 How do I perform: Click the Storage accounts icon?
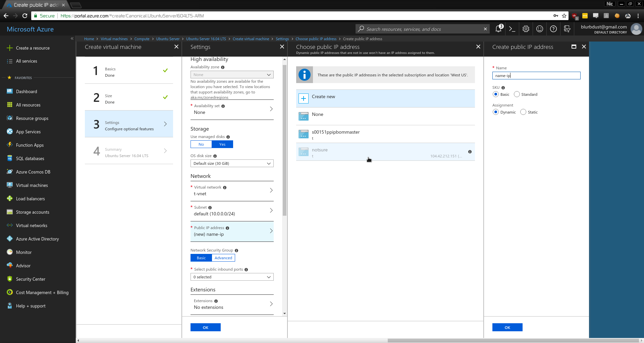point(10,212)
